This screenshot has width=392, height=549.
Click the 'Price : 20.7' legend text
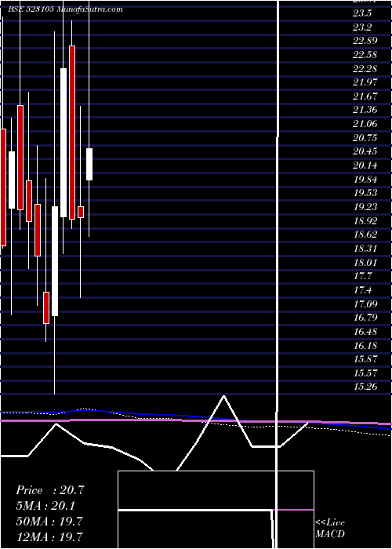[x=50, y=490]
